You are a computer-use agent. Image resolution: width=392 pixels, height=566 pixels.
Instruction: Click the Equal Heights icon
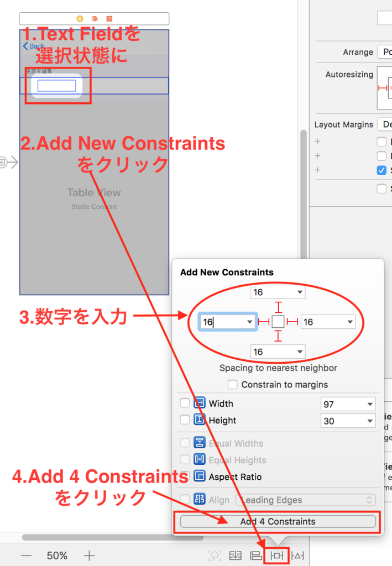click(199, 459)
